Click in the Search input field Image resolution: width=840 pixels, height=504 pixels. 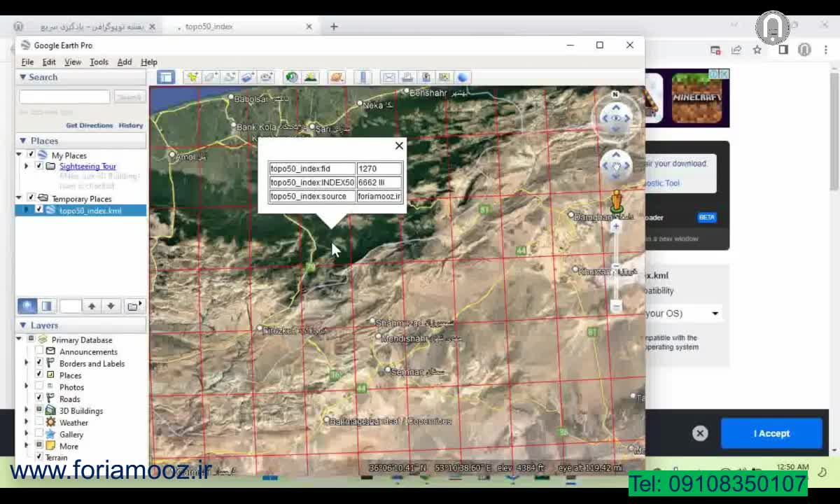pyautogui.click(x=64, y=97)
